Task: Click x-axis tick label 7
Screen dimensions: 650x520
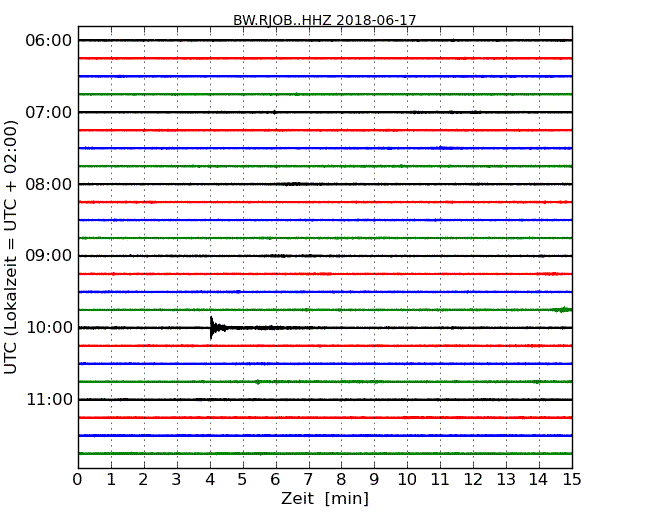Action: (308, 480)
